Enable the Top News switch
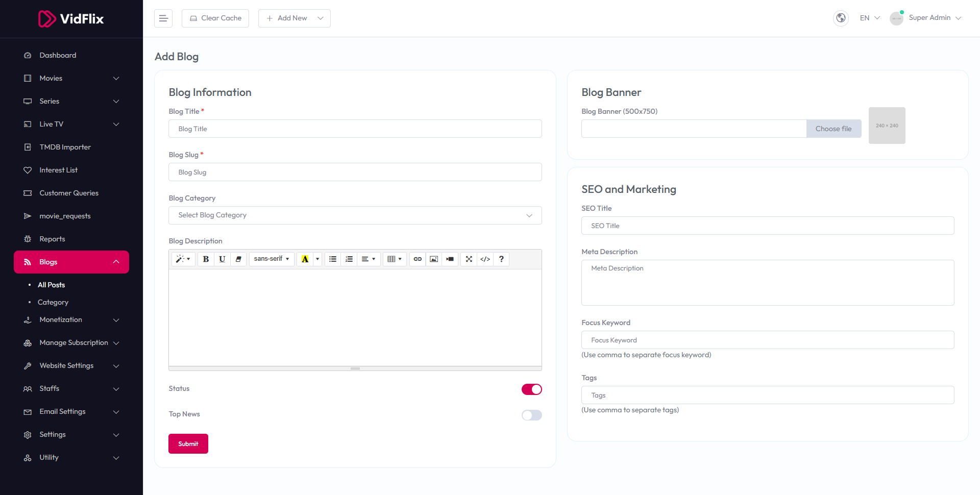 [x=531, y=415]
